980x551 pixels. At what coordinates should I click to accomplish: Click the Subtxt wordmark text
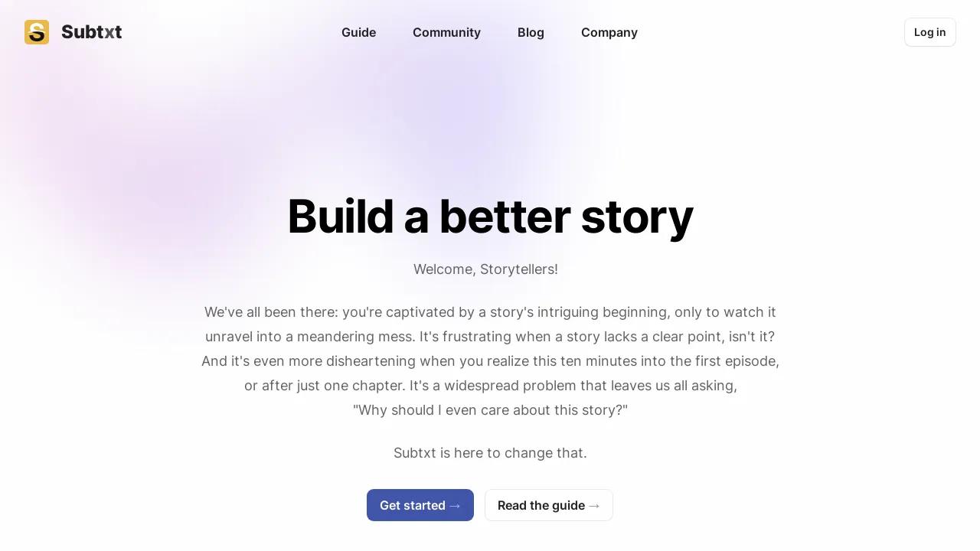click(91, 32)
